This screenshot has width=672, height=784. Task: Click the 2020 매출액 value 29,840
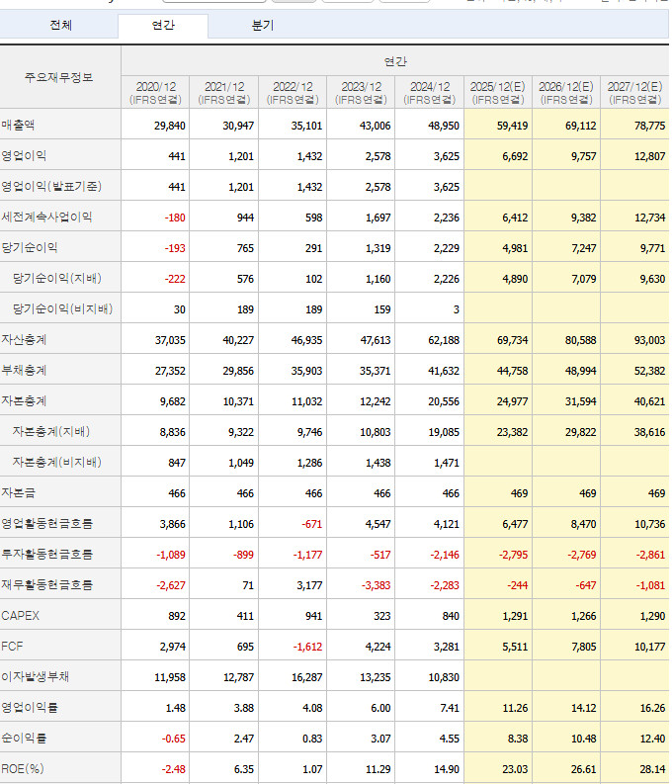coord(169,126)
